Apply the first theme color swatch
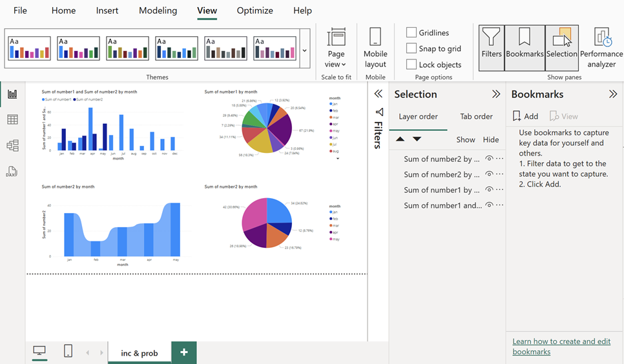 pyautogui.click(x=29, y=48)
